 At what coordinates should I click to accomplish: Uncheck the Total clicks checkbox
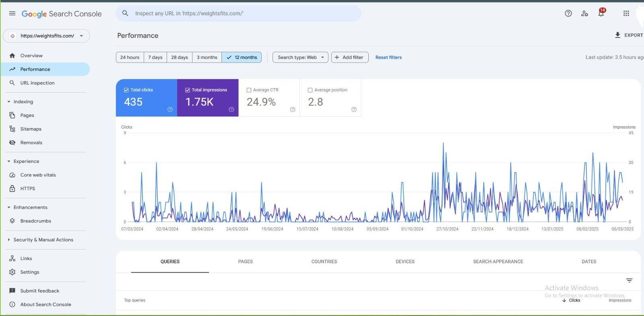click(x=126, y=90)
